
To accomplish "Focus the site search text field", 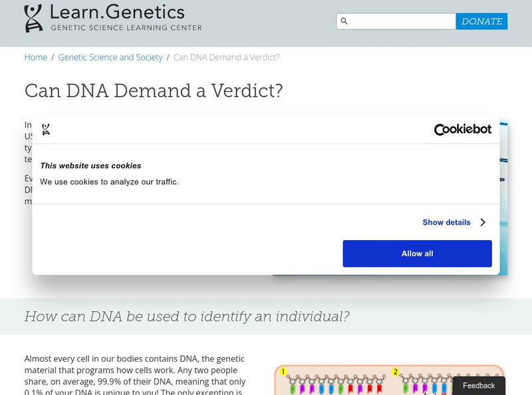I will (x=402, y=21).
